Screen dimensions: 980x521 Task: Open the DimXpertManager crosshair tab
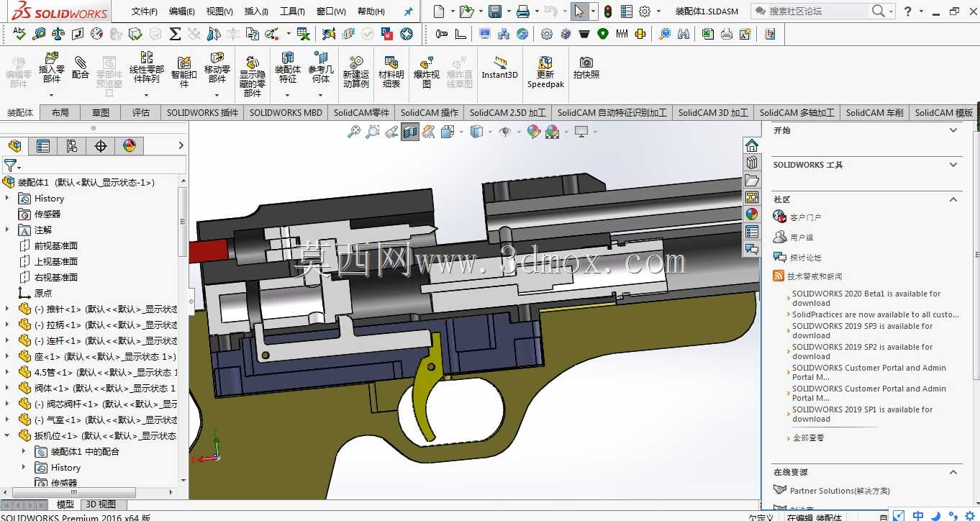click(x=101, y=146)
